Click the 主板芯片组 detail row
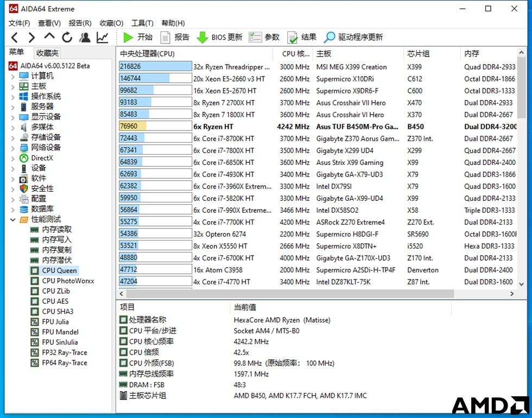This screenshot has width=532, height=418. coord(285,396)
